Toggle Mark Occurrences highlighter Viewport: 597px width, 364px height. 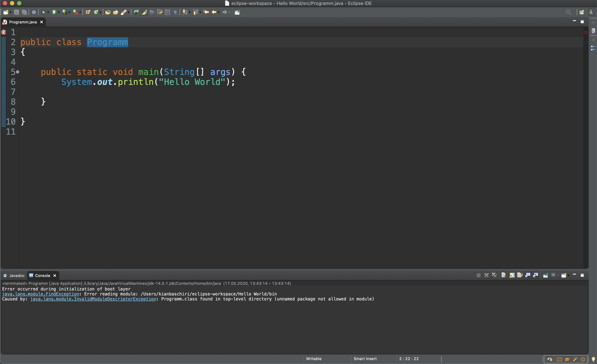tap(144, 12)
